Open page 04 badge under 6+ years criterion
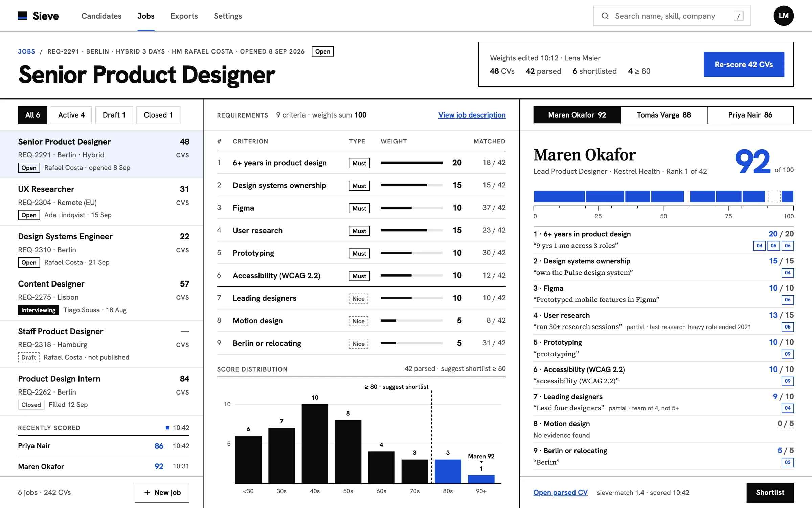Screen dimensions: 812x508 (760, 246)
